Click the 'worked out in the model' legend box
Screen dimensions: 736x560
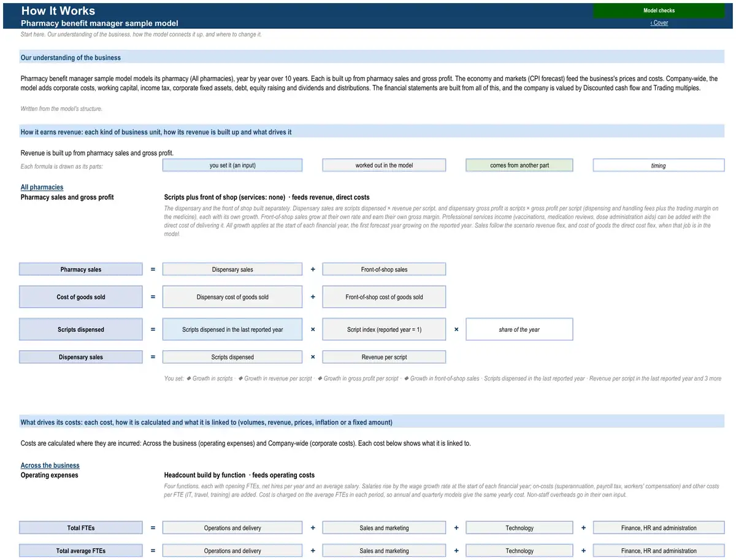click(384, 166)
